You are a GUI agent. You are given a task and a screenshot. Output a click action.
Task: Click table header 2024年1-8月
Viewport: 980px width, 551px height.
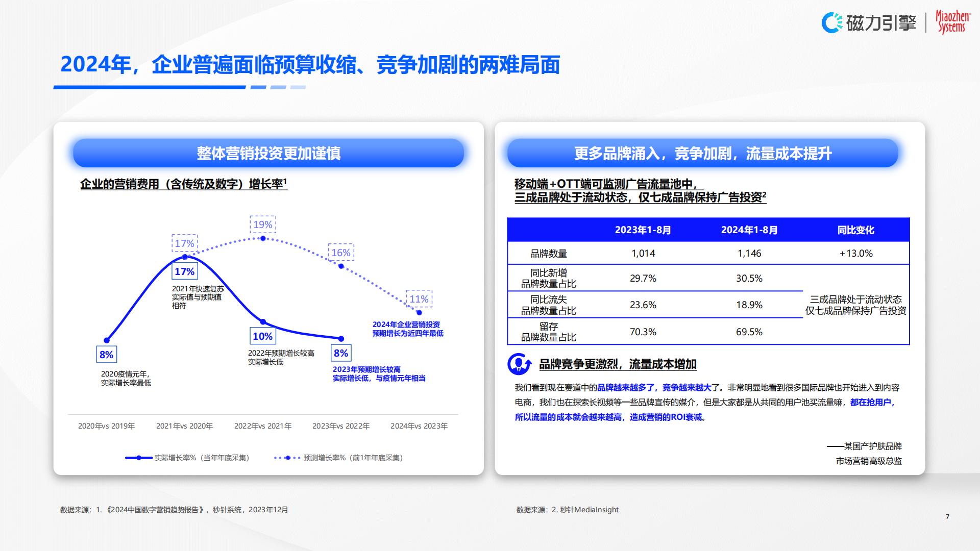[x=749, y=230]
